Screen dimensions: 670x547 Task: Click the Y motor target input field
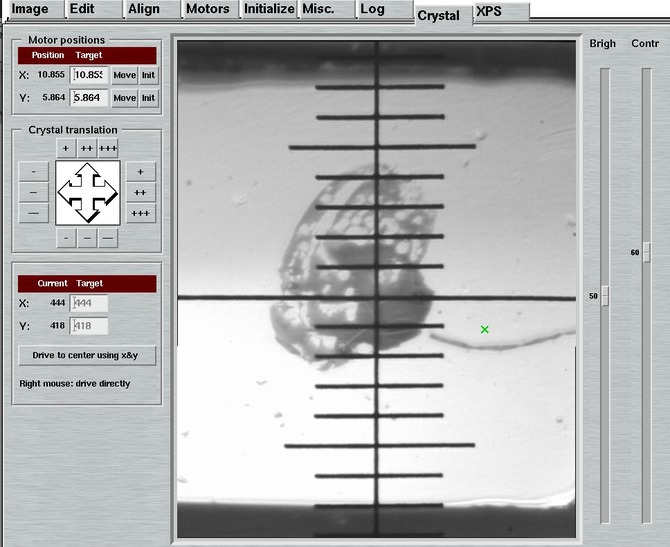(x=89, y=98)
